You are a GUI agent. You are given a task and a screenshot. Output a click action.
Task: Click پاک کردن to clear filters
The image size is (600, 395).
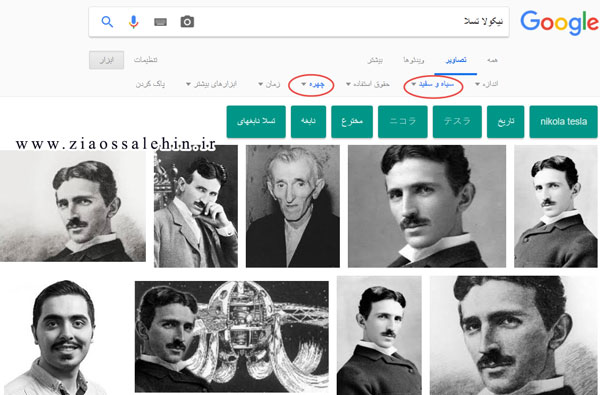(x=150, y=84)
